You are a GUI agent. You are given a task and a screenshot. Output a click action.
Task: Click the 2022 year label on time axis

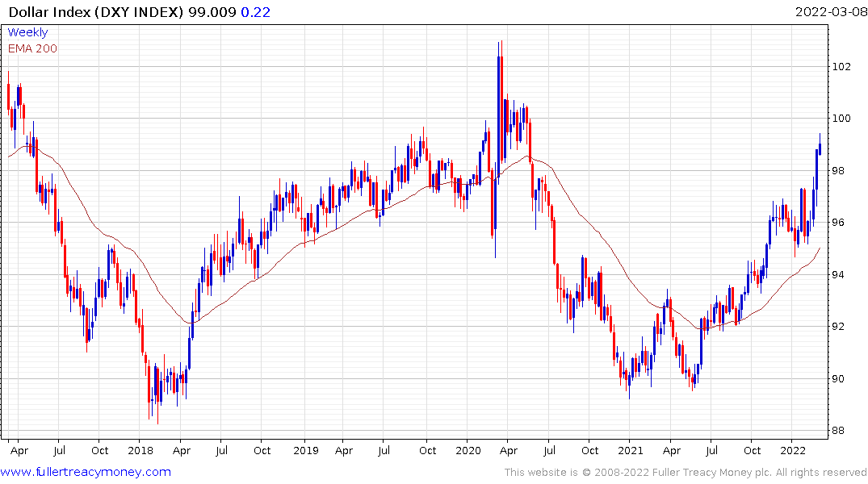[x=793, y=451]
